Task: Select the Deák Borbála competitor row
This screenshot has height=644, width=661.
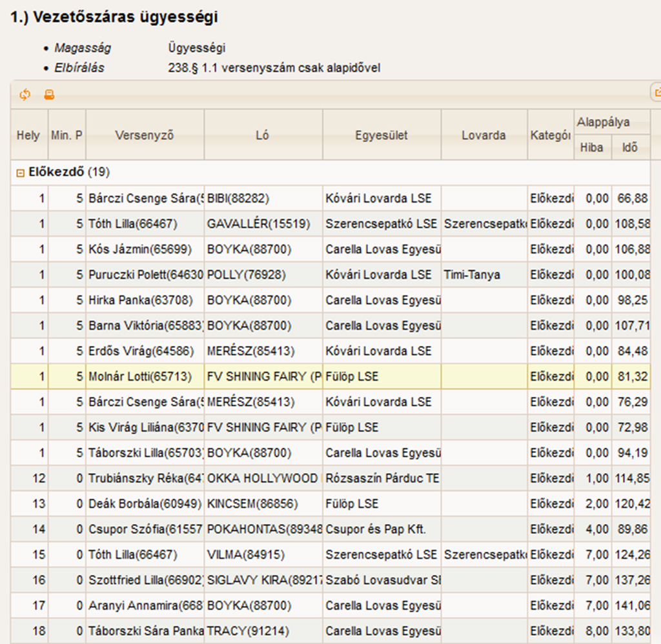Action: (x=145, y=504)
